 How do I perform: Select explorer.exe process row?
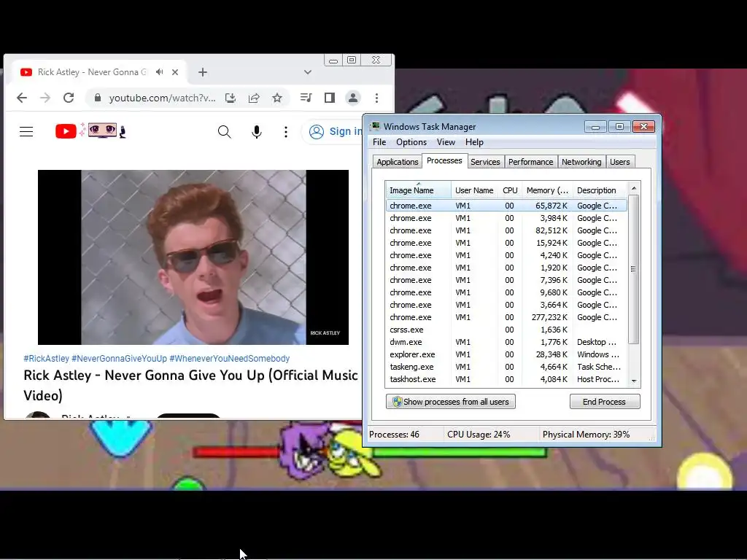click(506, 354)
